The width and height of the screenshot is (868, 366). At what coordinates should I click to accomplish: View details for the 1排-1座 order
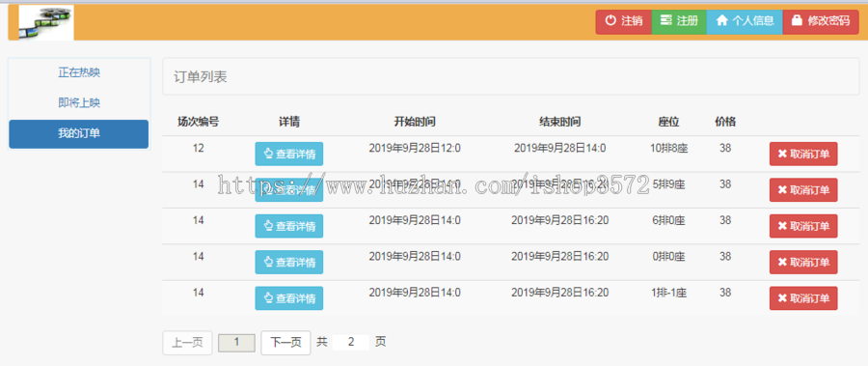(289, 298)
